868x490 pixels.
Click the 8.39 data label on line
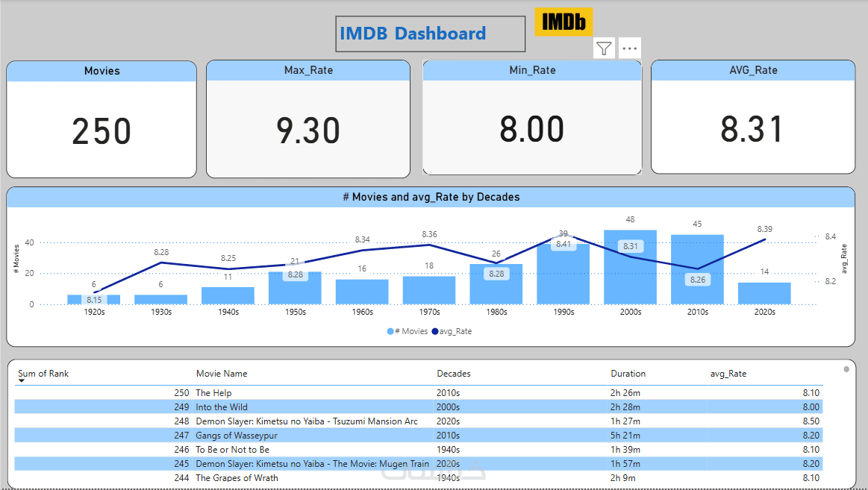pos(764,229)
